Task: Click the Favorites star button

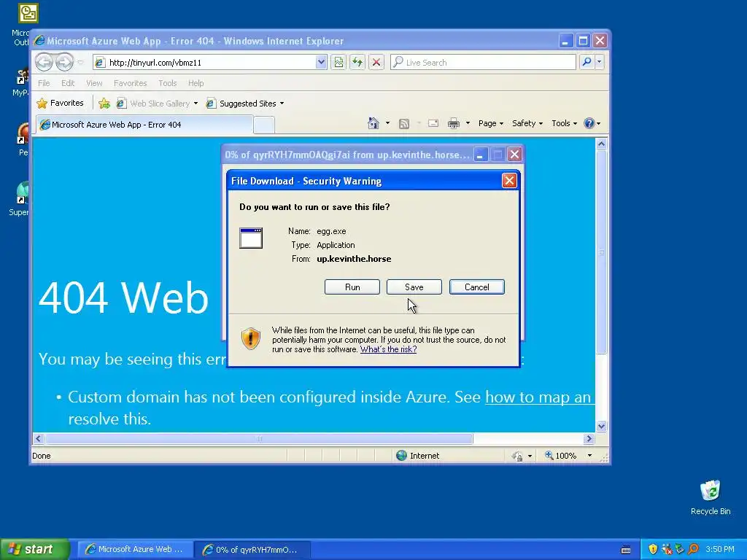Action: coord(61,103)
